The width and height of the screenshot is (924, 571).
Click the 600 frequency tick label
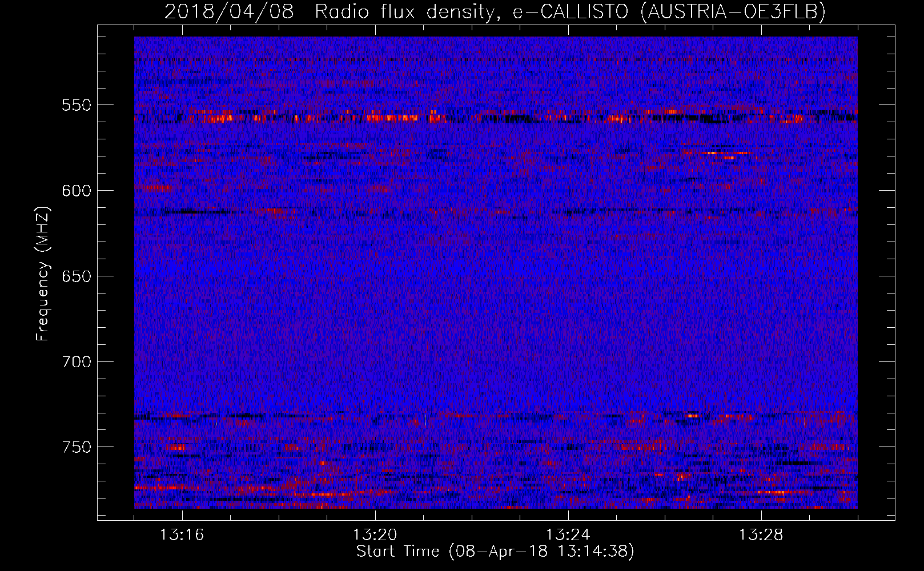pyautogui.click(x=77, y=191)
